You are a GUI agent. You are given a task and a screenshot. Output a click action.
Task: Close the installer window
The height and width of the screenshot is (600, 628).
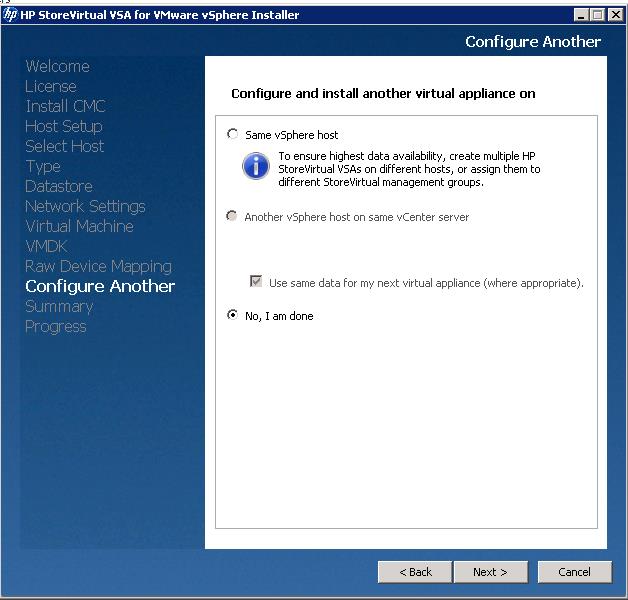(x=615, y=15)
